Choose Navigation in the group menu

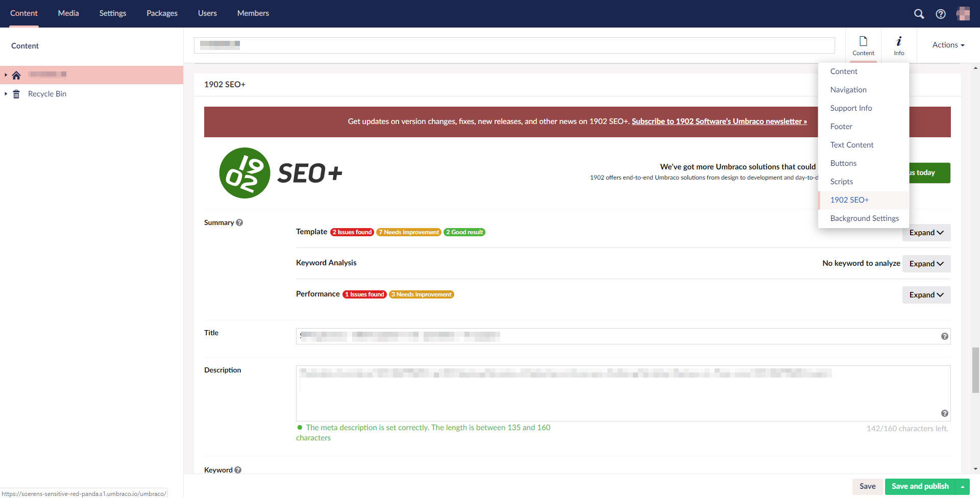point(864,90)
